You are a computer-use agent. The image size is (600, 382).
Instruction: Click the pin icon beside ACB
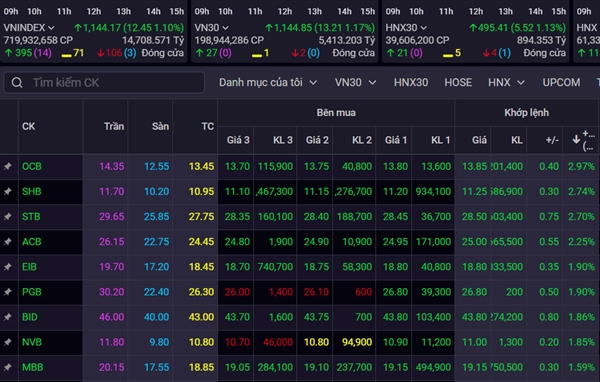pyautogui.click(x=8, y=242)
